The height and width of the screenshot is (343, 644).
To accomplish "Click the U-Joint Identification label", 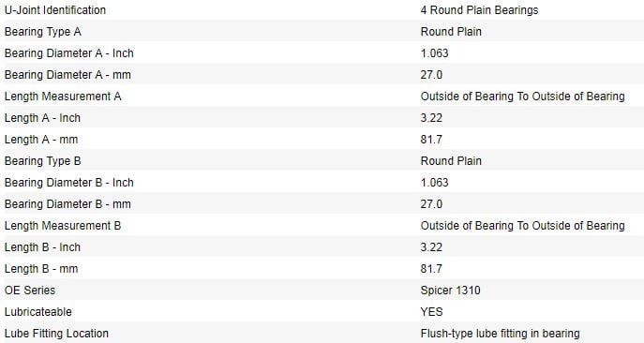I will click(x=55, y=10).
